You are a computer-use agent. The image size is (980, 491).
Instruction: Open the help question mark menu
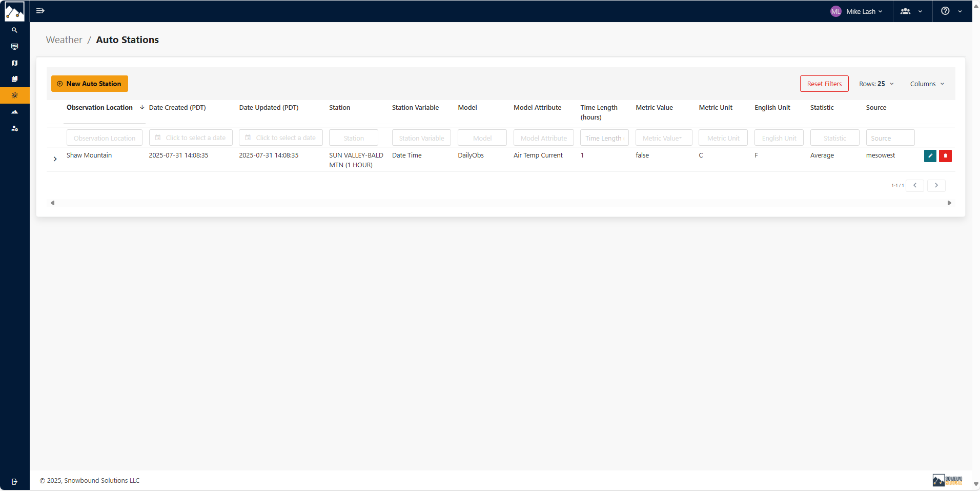click(x=951, y=11)
